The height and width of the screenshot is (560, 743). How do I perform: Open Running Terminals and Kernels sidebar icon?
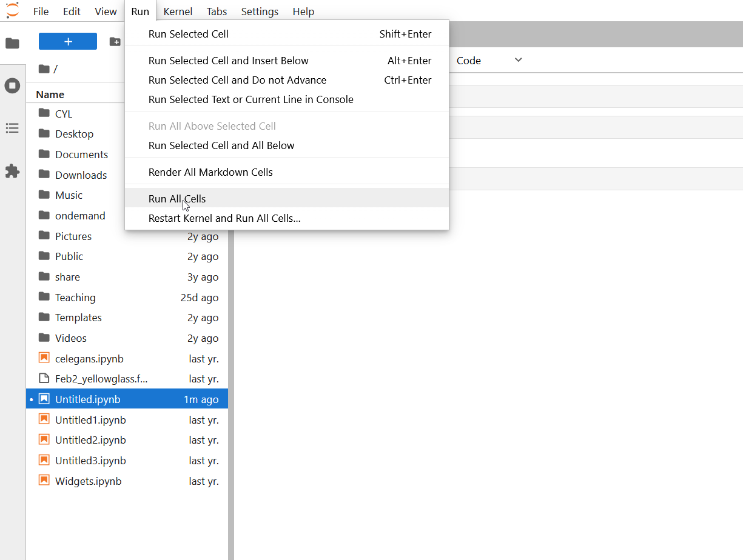tap(12, 85)
